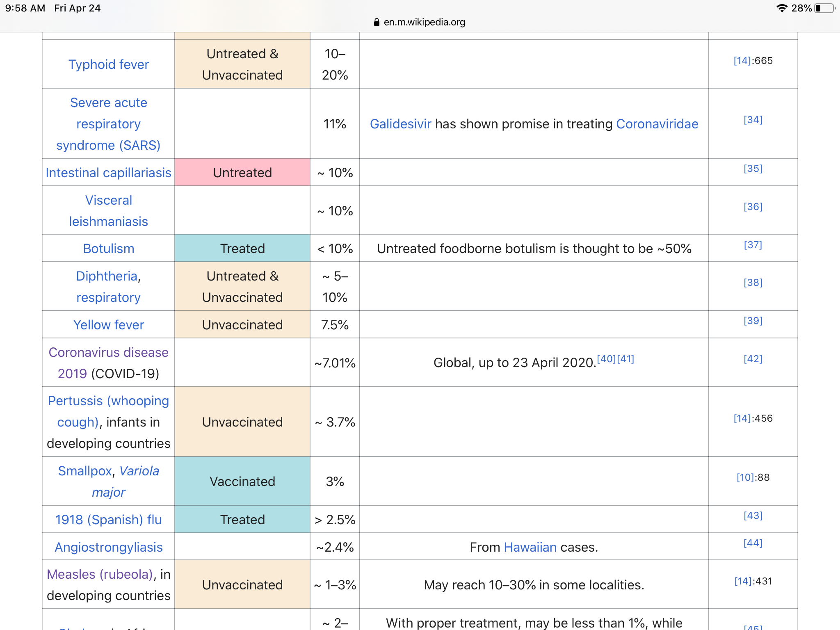The image size is (840, 630).
Task: Tap citation reference [34]
Action: pos(753,120)
